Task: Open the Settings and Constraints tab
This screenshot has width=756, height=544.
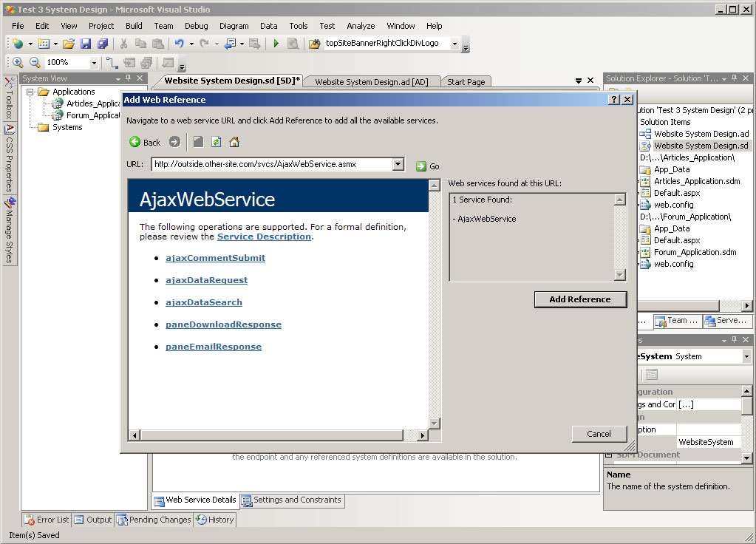Action: [x=292, y=500]
